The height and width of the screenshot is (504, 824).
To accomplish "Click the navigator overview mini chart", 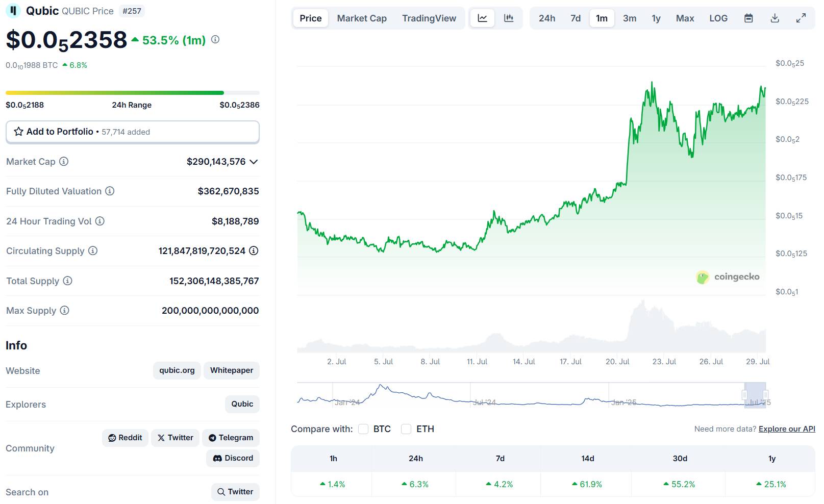I will (x=531, y=395).
